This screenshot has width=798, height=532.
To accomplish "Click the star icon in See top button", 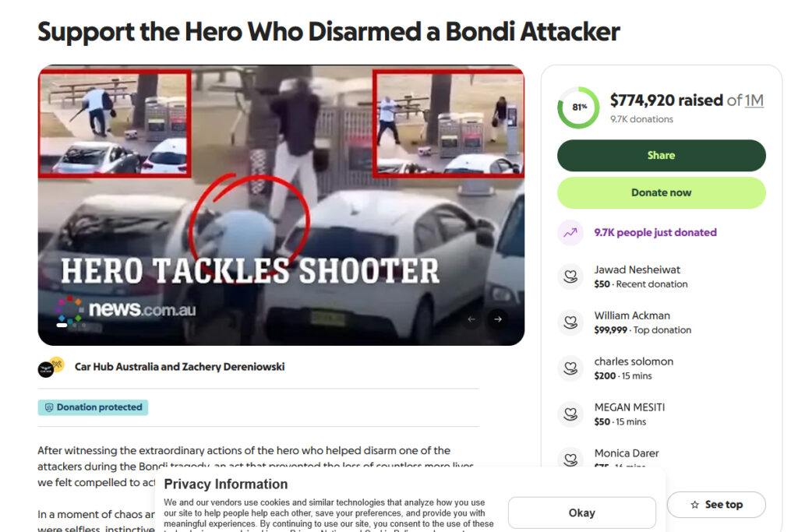I will 694,505.
